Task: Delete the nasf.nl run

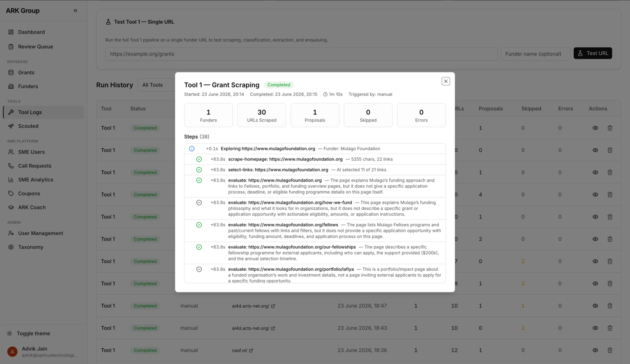Action: 610,350
